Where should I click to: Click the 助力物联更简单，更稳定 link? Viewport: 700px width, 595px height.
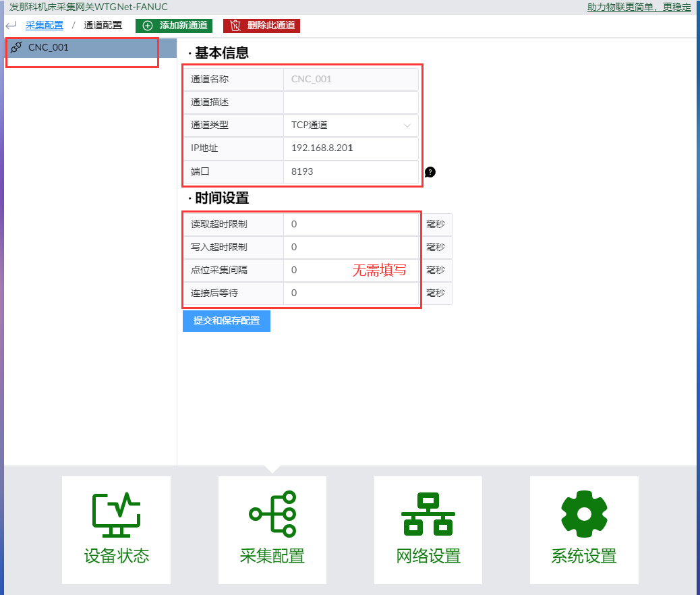coord(639,7)
